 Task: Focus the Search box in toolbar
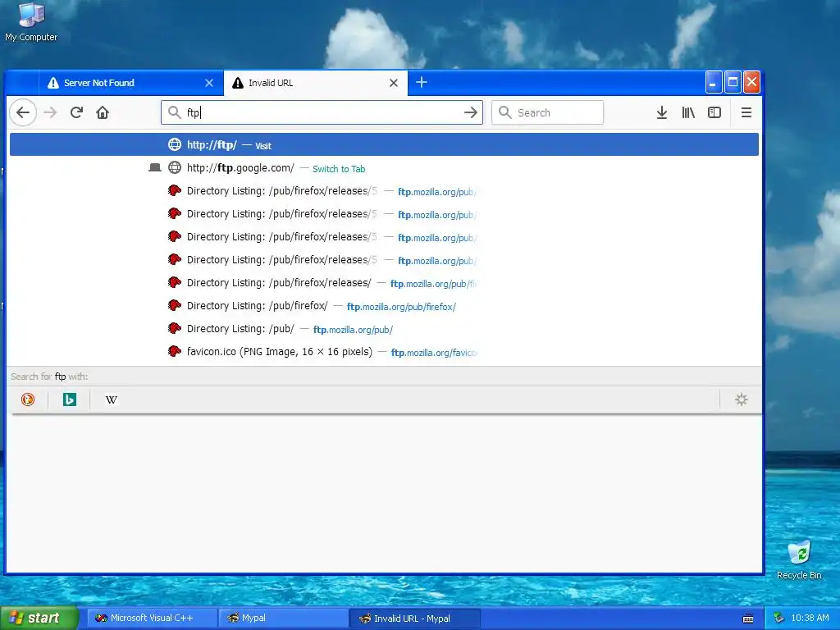pos(547,112)
